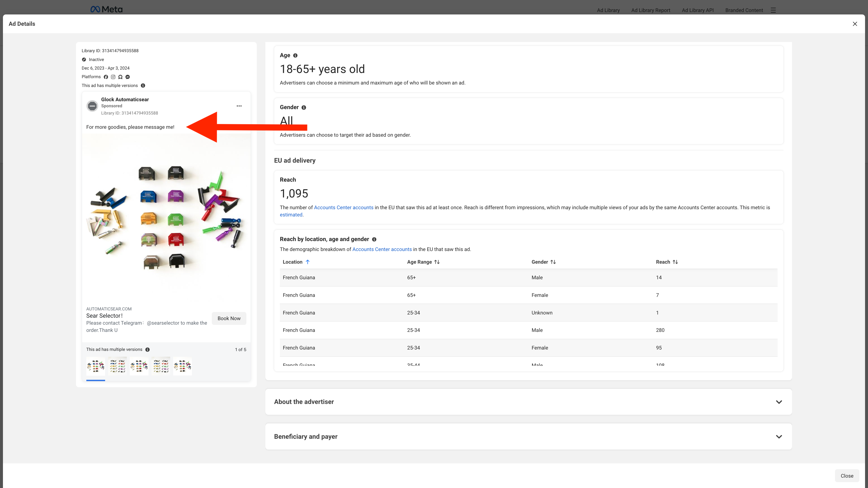Click info icon next to Age heading
Viewport: 868px width, 488px height.
pos(295,56)
